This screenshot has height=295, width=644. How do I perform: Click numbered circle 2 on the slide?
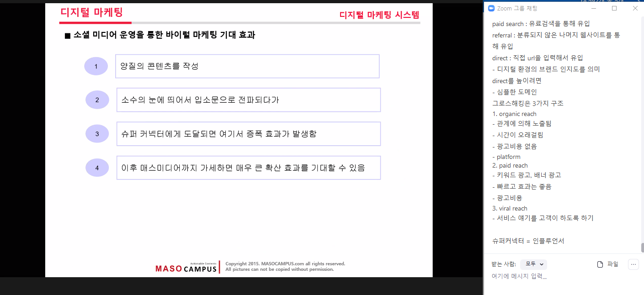[97, 100]
